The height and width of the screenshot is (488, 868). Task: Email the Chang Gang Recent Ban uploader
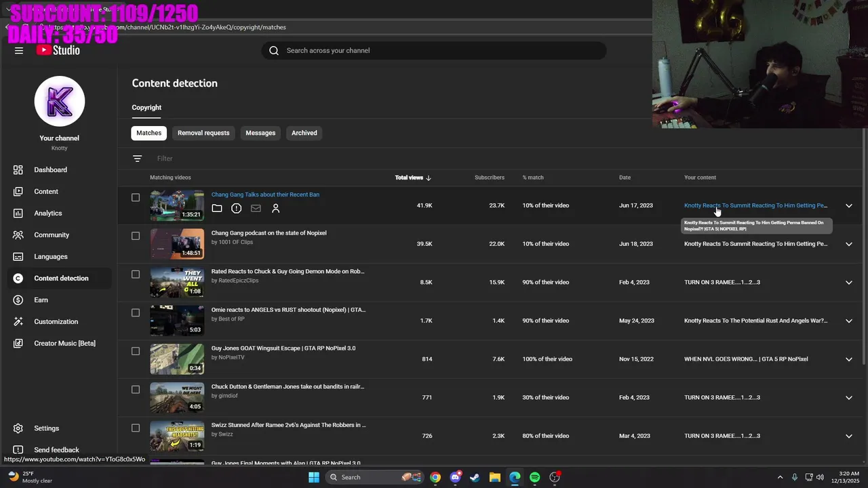[x=256, y=208]
